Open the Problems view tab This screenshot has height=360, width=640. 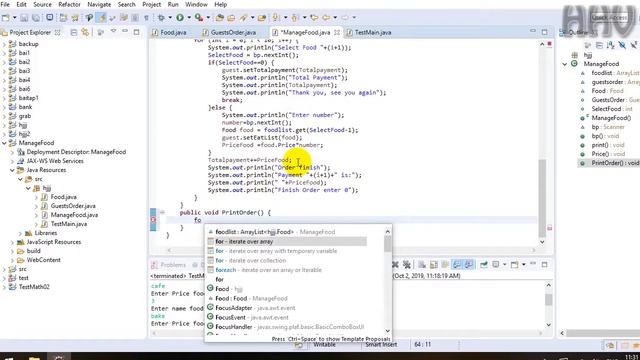(x=169, y=265)
